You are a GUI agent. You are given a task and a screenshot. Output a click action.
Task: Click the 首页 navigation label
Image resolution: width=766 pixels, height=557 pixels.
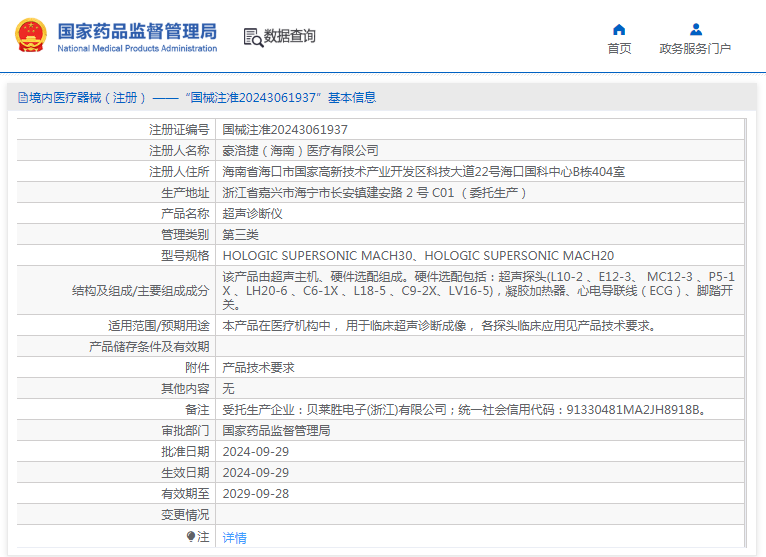tap(619, 48)
